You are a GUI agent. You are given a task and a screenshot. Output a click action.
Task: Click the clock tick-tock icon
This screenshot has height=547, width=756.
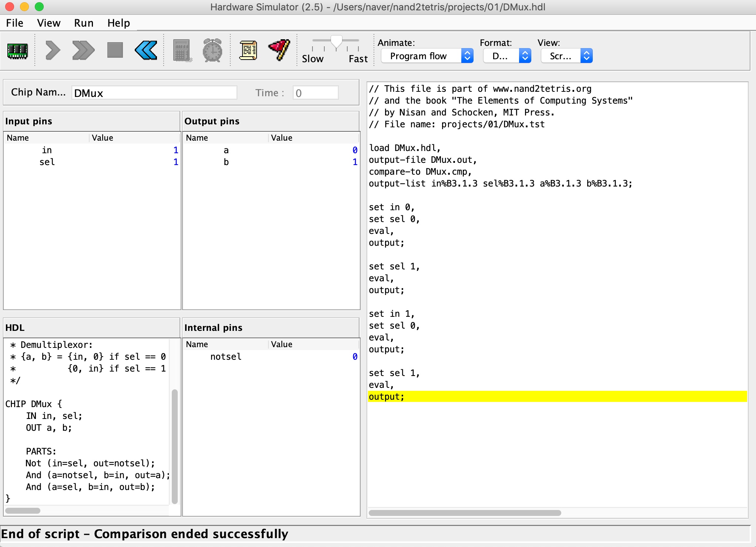[x=213, y=50]
